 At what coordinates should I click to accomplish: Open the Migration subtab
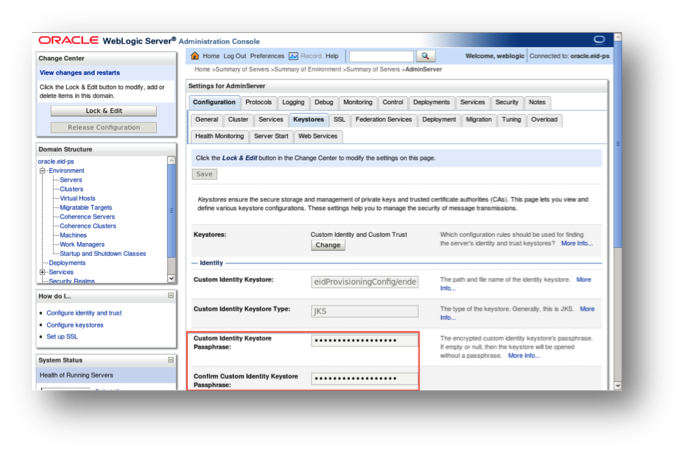479,120
